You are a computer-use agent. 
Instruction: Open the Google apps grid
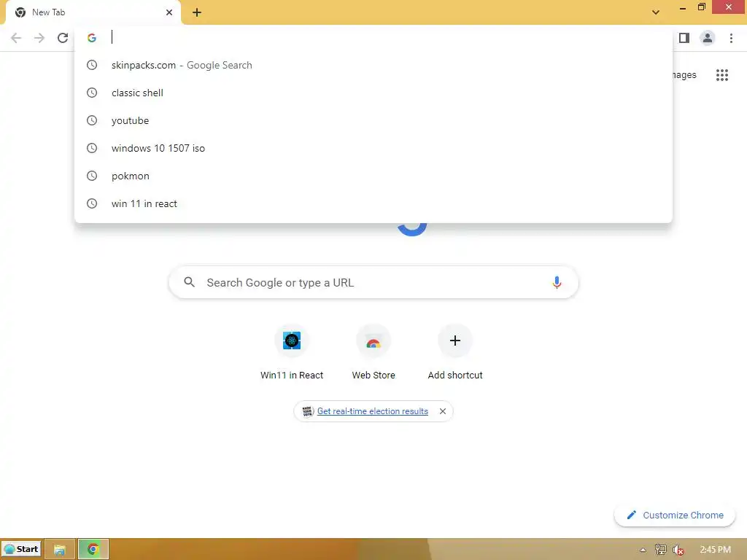coord(721,75)
